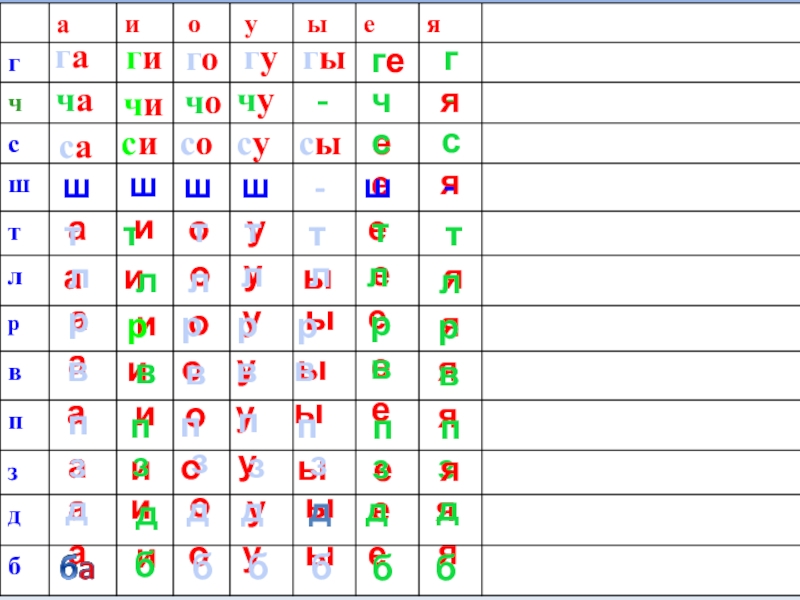Click the syllable 'га' cell
800x600 pixels.
pyautogui.click(x=72, y=59)
